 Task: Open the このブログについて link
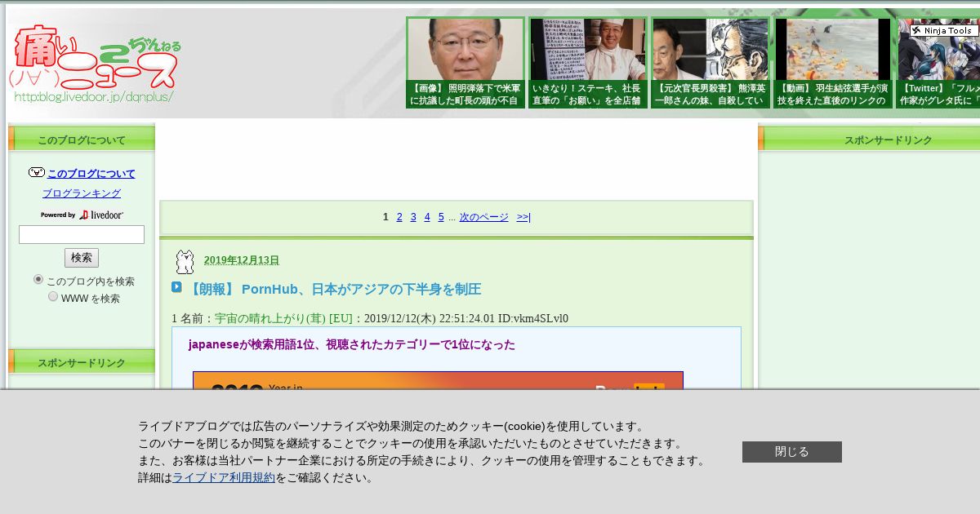click(x=91, y=174)
